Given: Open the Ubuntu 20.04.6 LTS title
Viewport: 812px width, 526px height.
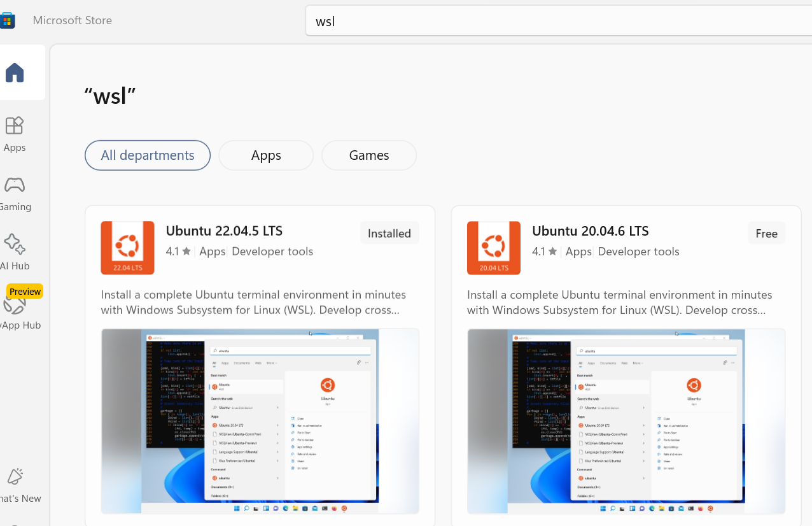Looking at the screenshot, I should click(591, 231).
